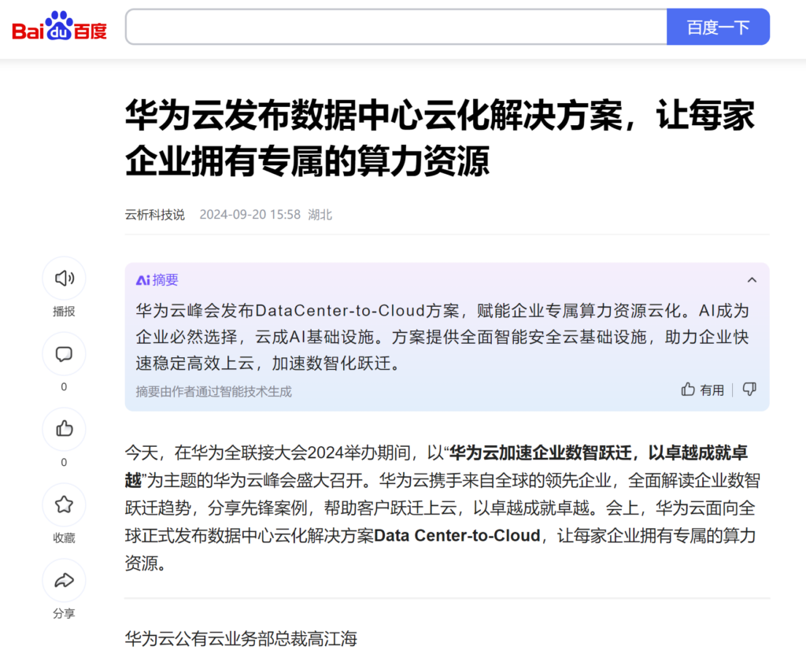Click the bold text Data Center-to-Cloud in the article
The image size is (806, 672).
coord(457,535)
